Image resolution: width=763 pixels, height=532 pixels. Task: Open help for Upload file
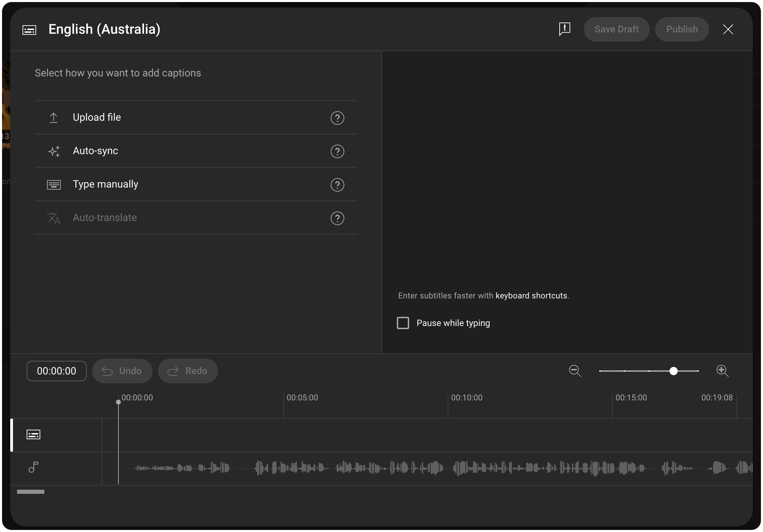(x=337, y=118)
